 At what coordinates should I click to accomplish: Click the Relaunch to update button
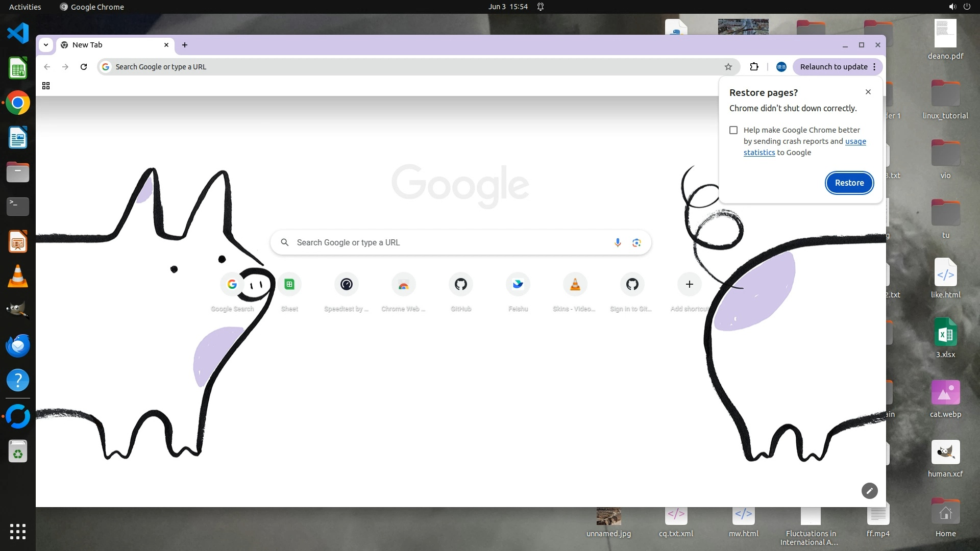pos(833,67)
